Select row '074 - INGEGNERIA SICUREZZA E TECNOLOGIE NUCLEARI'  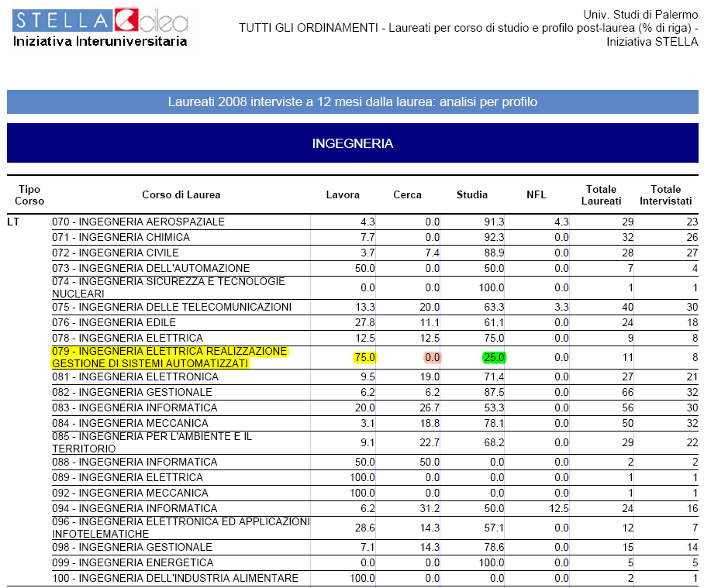(375, 287)
